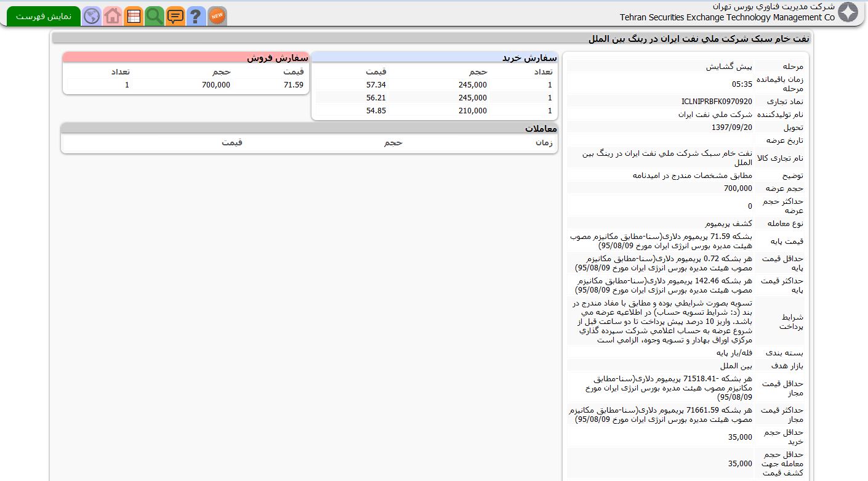
Task: Click the تعداد header in buy orders
Action: (x=543, y=71)
